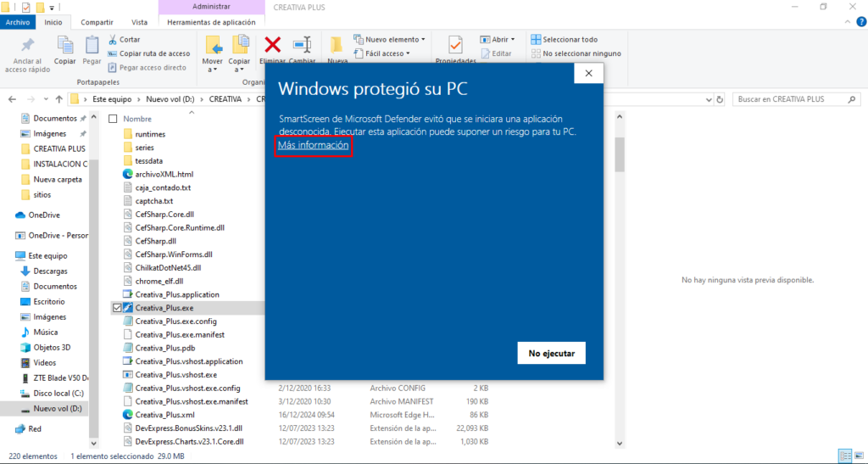Sort by the Nombre column header
Viewport: 868px width, 464px height.
tap(137, 119)
